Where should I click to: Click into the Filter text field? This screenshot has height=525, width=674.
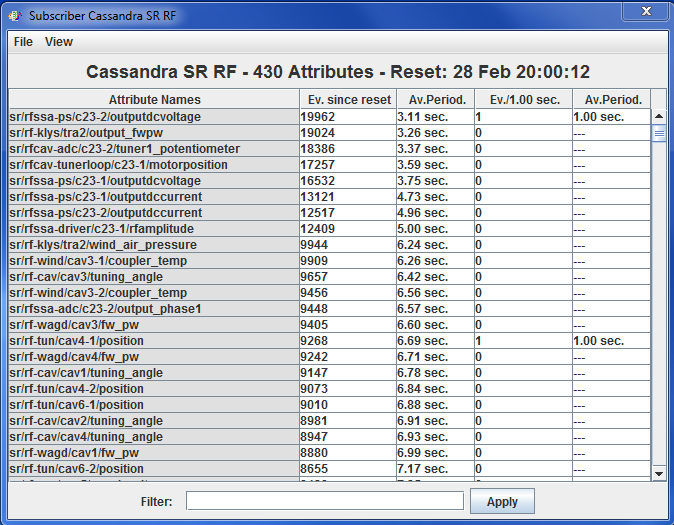[325, 501]
